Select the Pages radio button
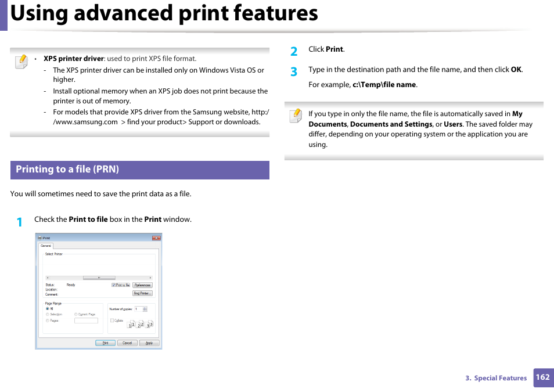 pyautogui.click(x=48, y=321)
